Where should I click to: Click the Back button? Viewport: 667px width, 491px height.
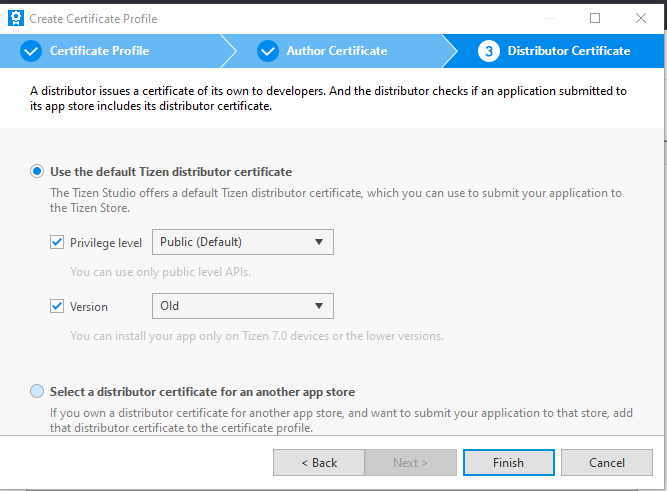click(x=319, y=462)
